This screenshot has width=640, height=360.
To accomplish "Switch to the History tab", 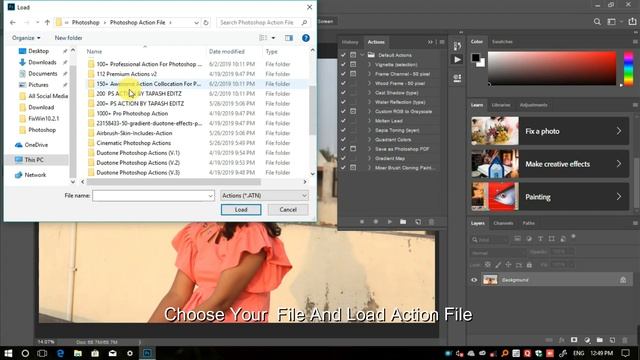I will pos(350,42).
